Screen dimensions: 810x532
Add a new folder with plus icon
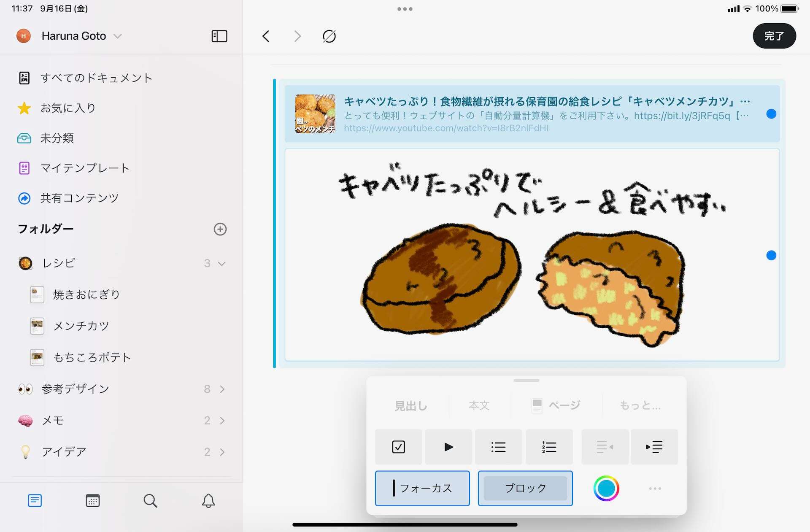tap(220, 229)
